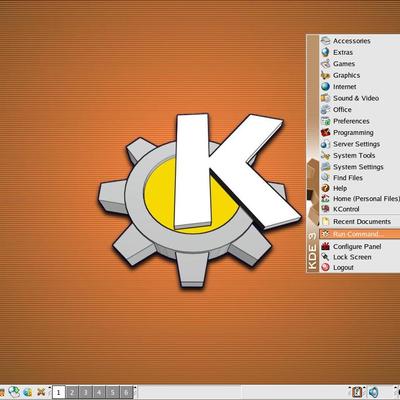The height and width of the screenshot is (400, 400).
Task: Open the Office submenu
Action: [x=360, y=109]
